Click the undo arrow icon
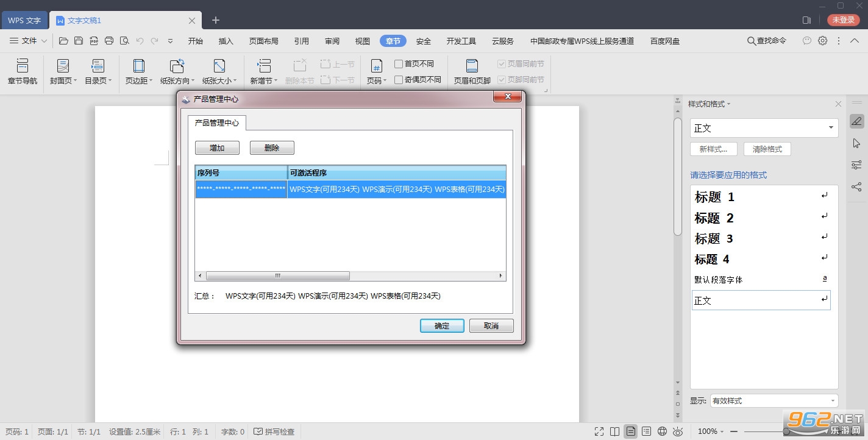This screenshot has width=868, height=440. pos(140,41)
